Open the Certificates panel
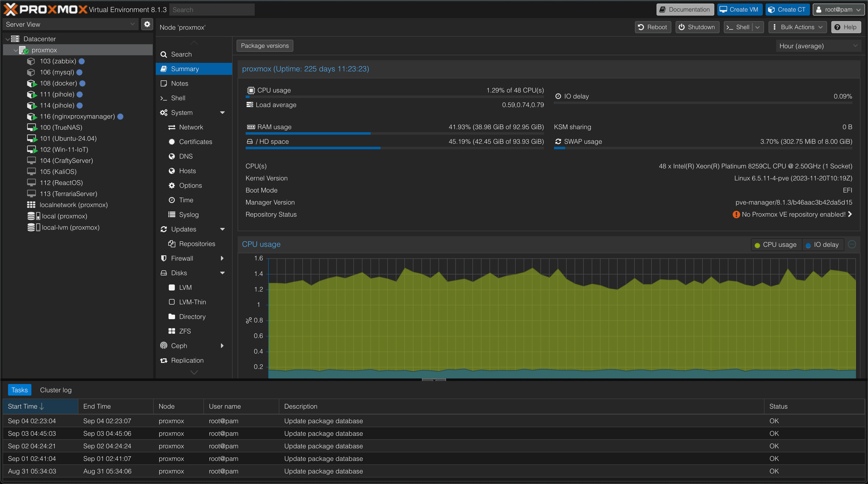 pyautogui.click(x=196, y=141)
